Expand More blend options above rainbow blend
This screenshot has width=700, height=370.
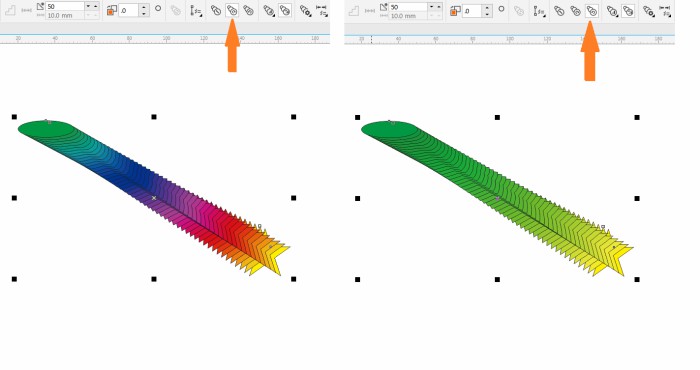point(305,10)
